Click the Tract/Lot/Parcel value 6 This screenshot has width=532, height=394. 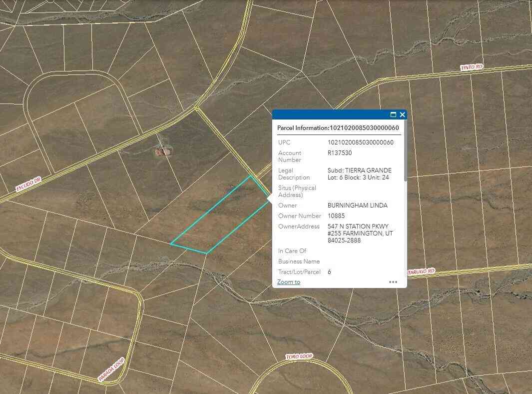329,271
